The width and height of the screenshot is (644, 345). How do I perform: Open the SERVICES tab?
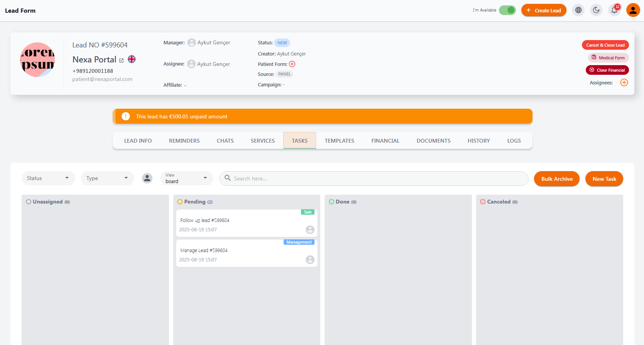[263, 141]
